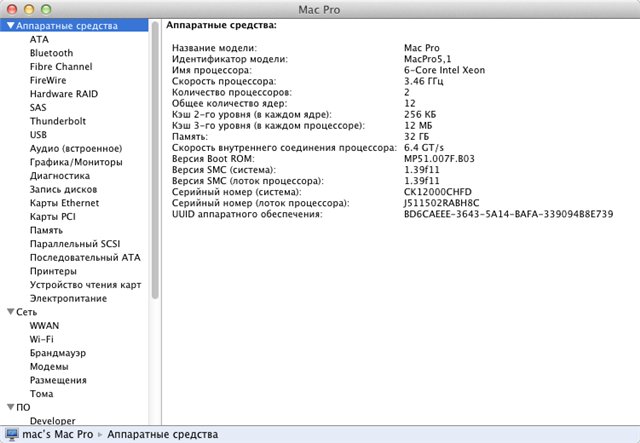
Task: Click the 12 МБ L3 cache value
Action: [x=418, y=125]
